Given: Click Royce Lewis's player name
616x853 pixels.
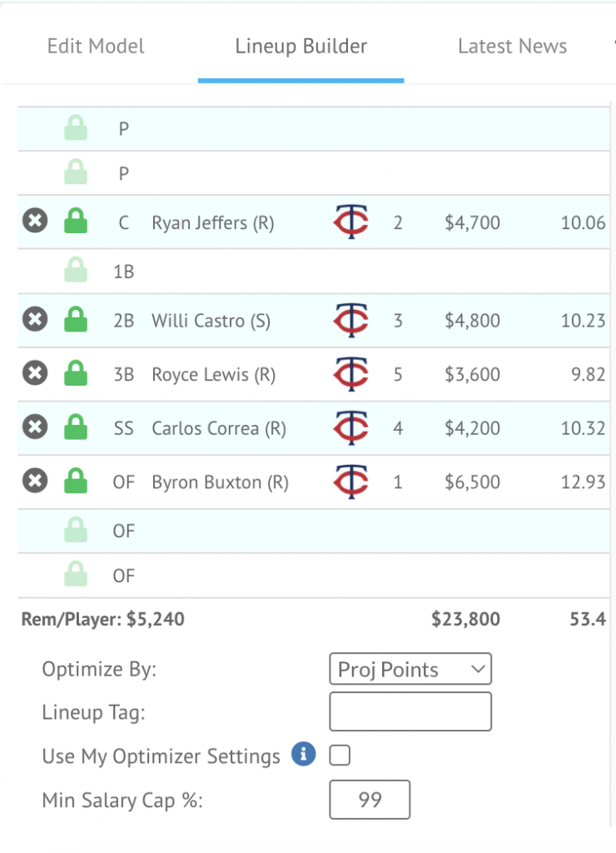Looking at the screenshot, I should 214,374.
